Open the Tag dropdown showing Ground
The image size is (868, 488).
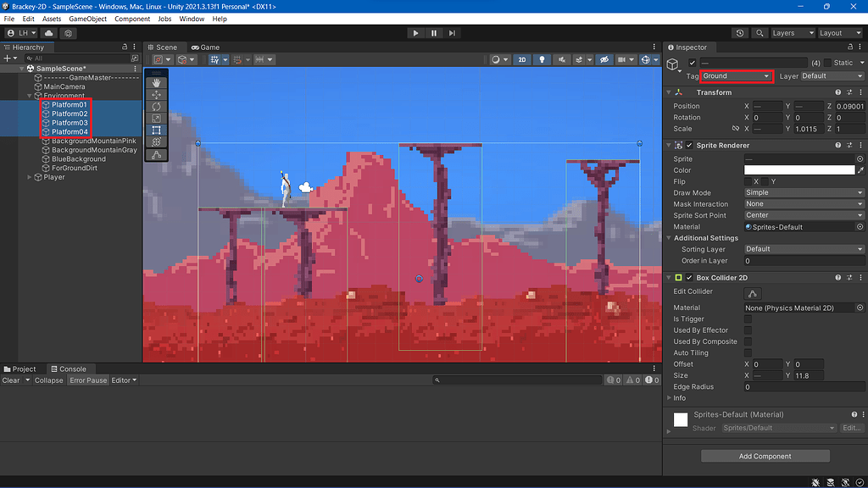click(x=734, y=75)
